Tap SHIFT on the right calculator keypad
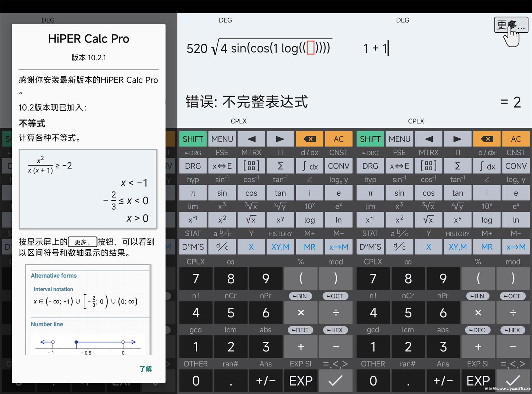532x394 pixels. click(370, 139)
